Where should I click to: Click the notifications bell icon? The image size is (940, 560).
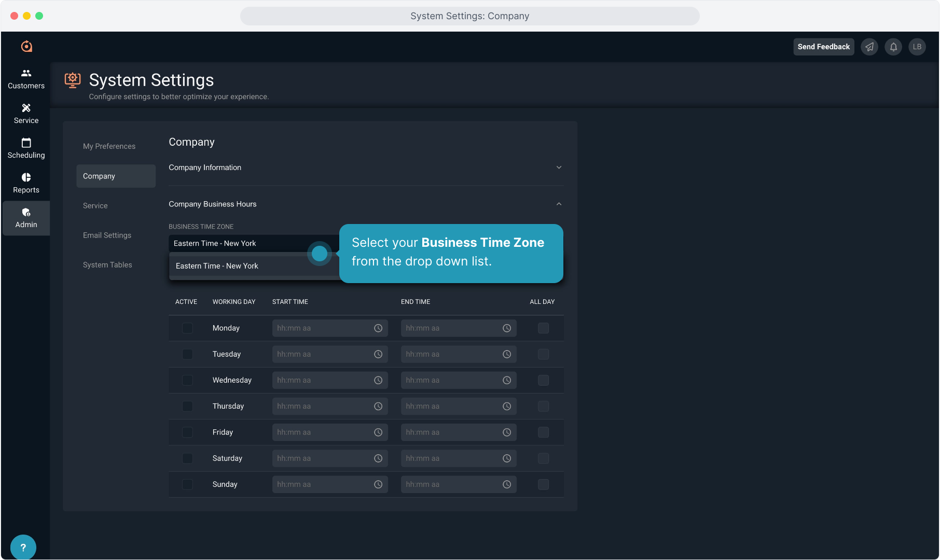[893, 47]
